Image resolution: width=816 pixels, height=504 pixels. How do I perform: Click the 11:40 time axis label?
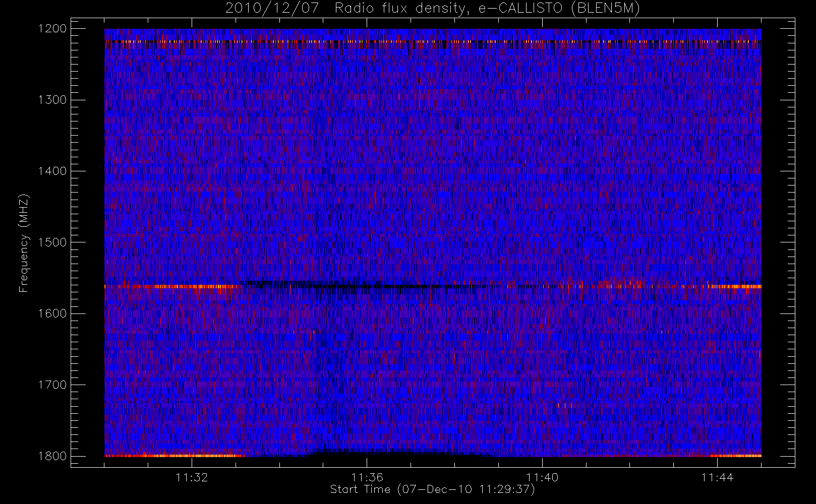pos(542,477)
